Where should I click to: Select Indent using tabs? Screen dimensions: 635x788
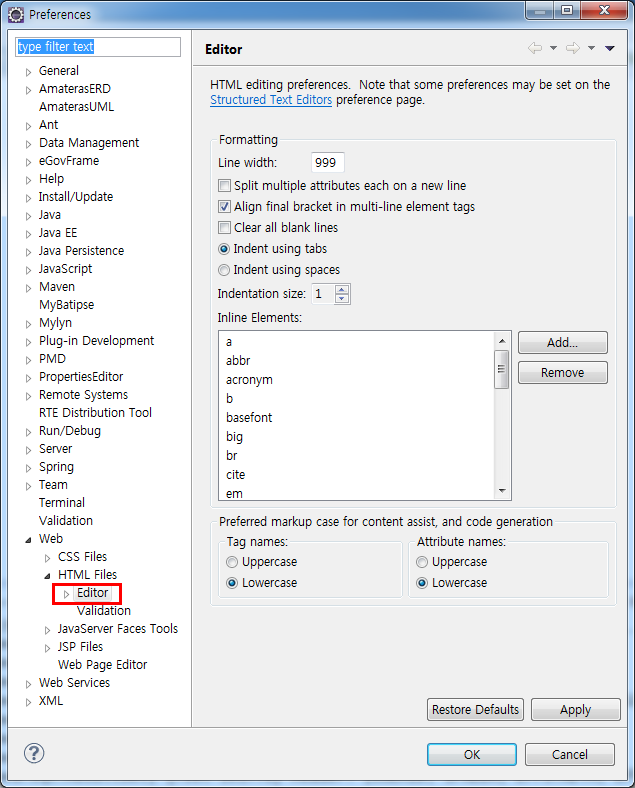point(224,249)
